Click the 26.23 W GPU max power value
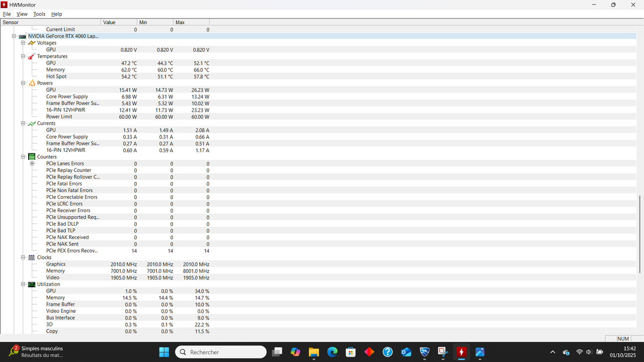The width and height of the screenshot is (644, 362). tap(201, 90)
